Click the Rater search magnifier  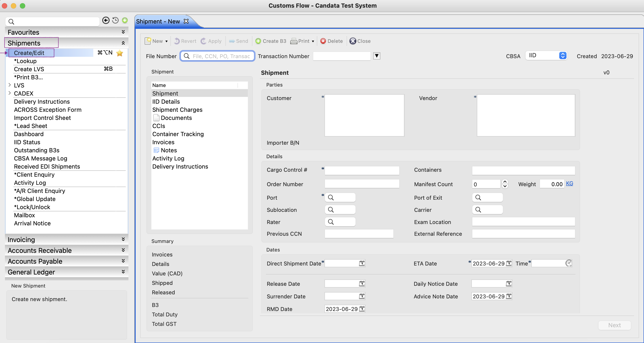331,222
